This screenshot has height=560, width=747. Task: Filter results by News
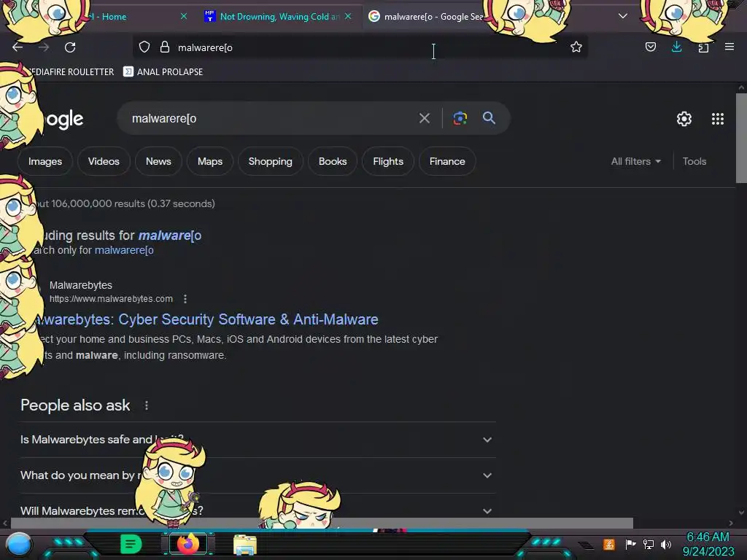(x=158, y=161)
